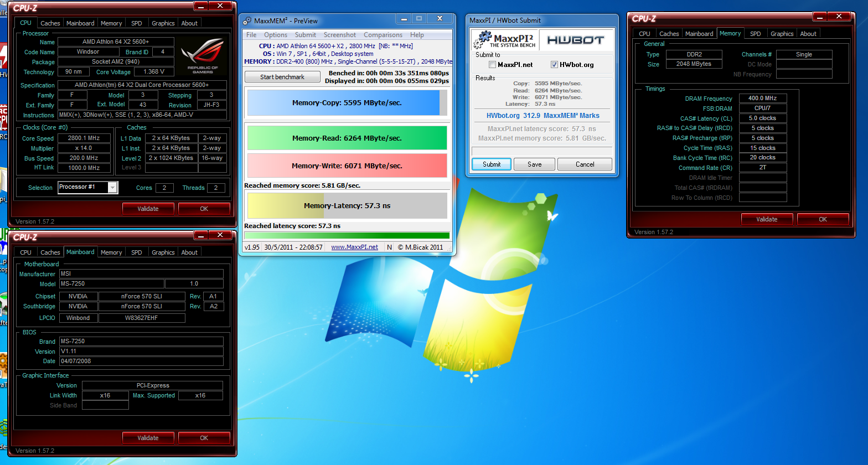
Task: Click the CAS# Latency 5.0 clocks value
Action: [763, 118]
